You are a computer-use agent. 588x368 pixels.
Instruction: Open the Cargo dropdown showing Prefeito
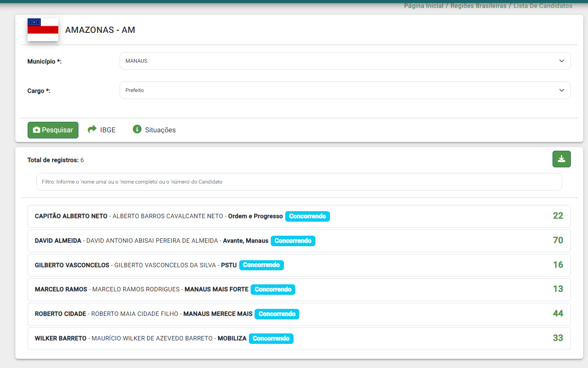pos(345,90)
